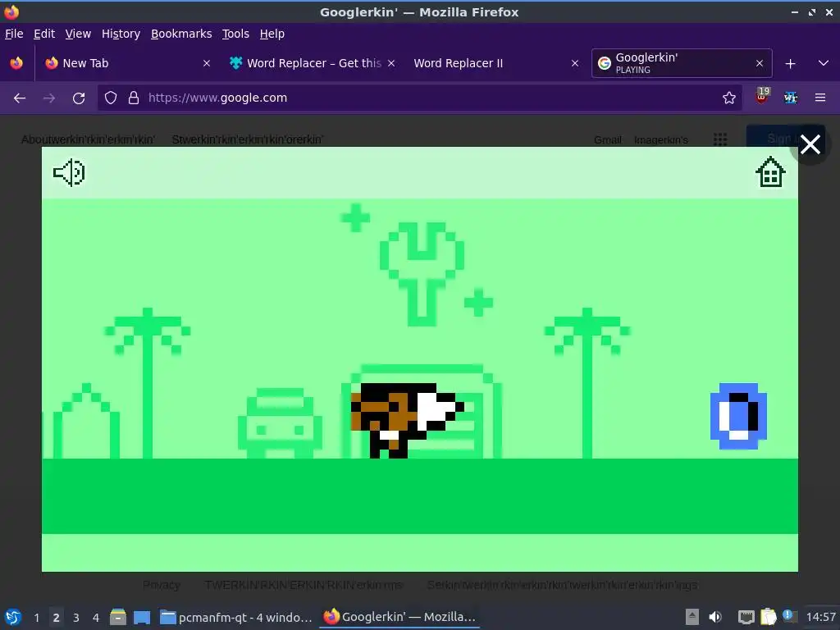The image size is (840, 630).
Task: Open the View menu
Action: pyautogui.click(x=78, y=34)
